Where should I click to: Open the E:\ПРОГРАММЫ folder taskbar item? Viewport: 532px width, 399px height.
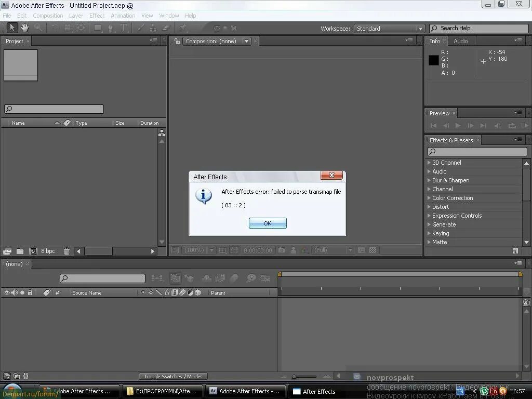(x=162, y=391)
